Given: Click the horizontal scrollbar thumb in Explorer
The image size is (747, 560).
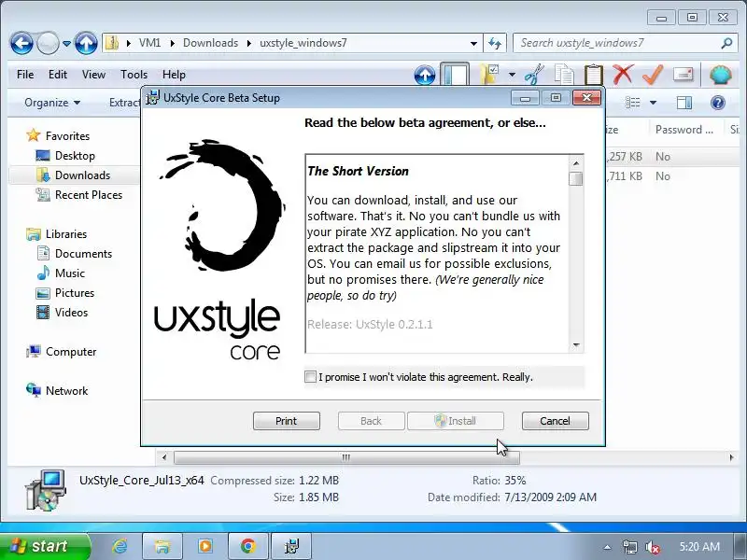Looking at the screenshot, I should pyautogui.click(x=346, y=457).
